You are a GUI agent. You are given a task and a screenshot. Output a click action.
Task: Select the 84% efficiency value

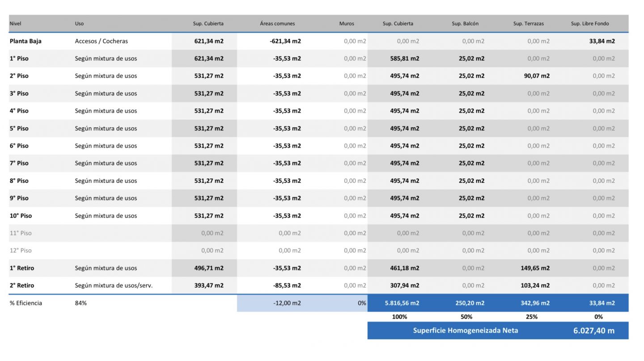tap(81, 303)
